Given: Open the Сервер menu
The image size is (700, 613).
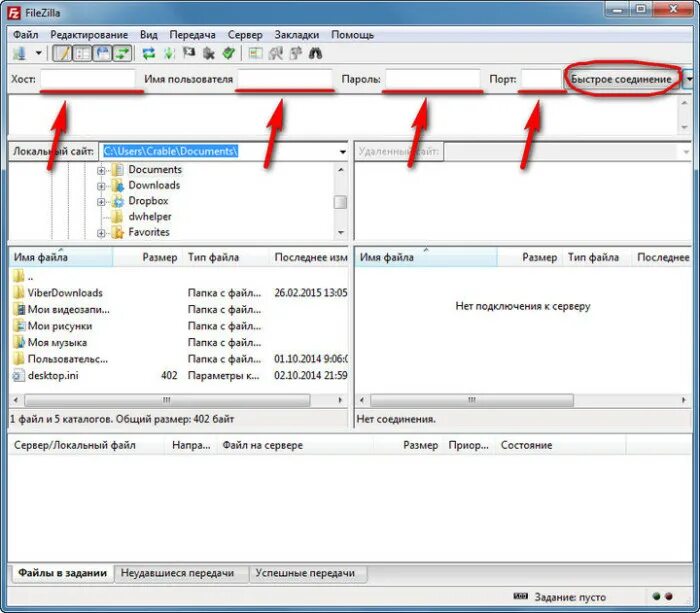Looking at the screenshot, I should coord(245,35).
